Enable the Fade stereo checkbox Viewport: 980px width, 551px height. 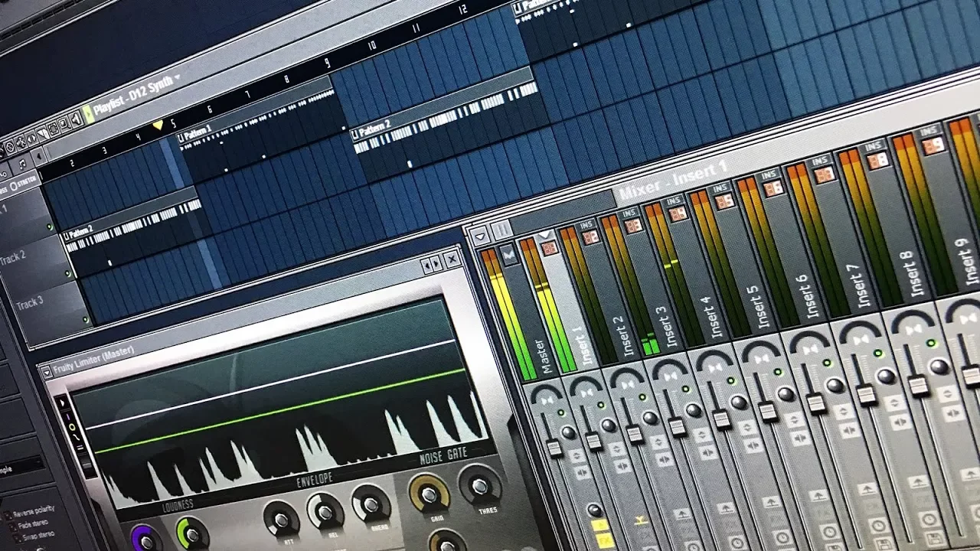[x=12, y=527]
